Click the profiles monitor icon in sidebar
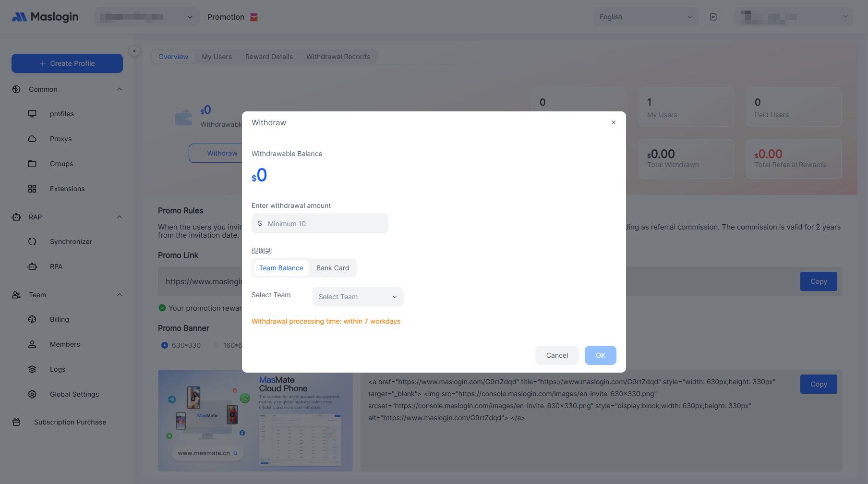 32,114
